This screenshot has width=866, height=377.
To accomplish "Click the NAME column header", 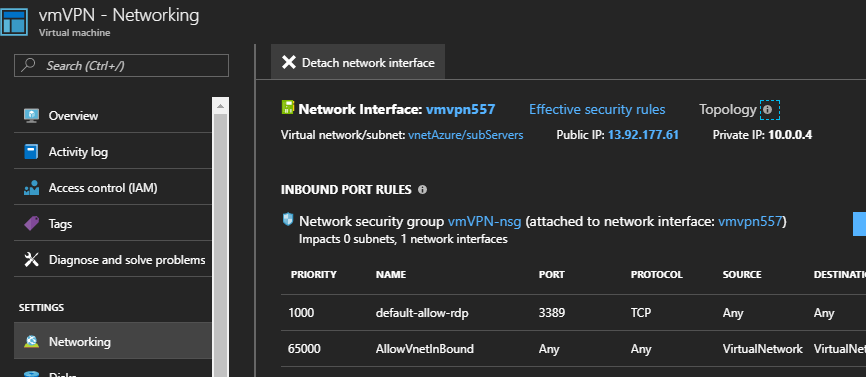I will [x=390, y=274].
